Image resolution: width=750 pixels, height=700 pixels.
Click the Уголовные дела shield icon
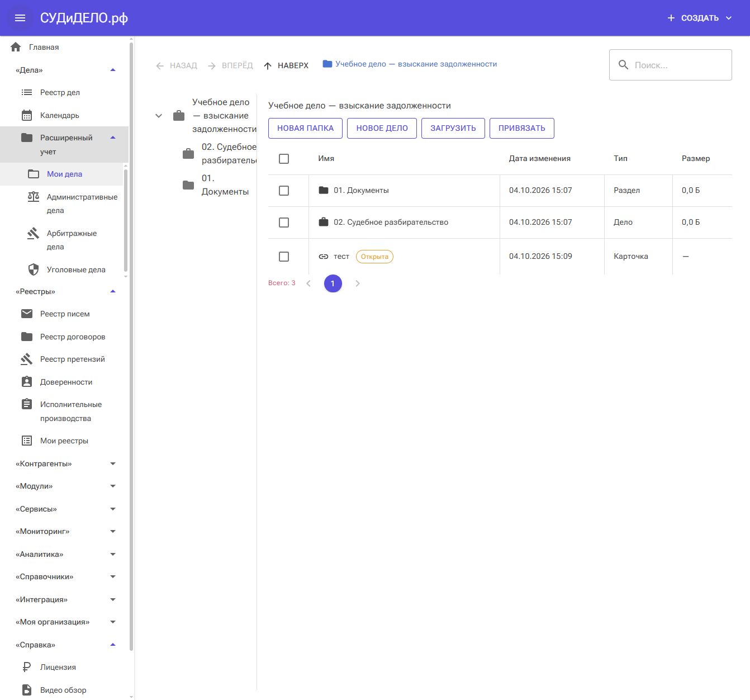point(34,269)
